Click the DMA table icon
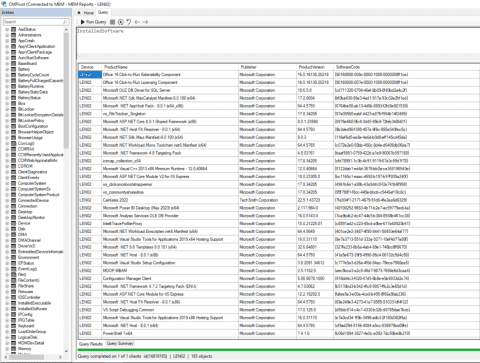The height and width of the screenshot is (363, 480). point(13,234)
